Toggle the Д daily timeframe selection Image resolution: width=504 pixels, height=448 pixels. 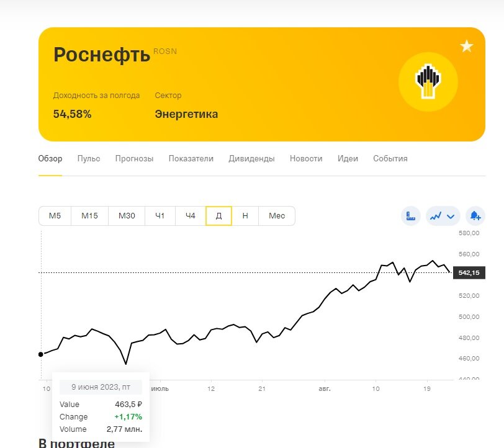coord(217,215)
